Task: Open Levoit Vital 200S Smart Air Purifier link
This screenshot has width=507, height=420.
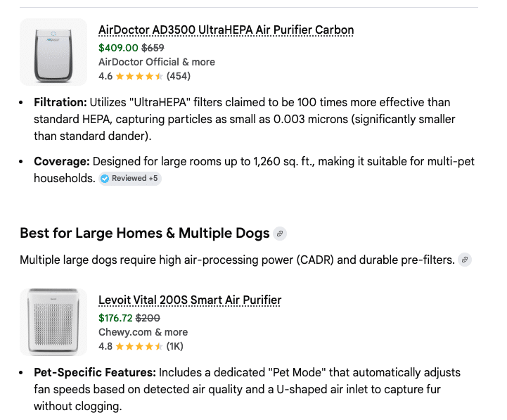Action: pos(190,300)
